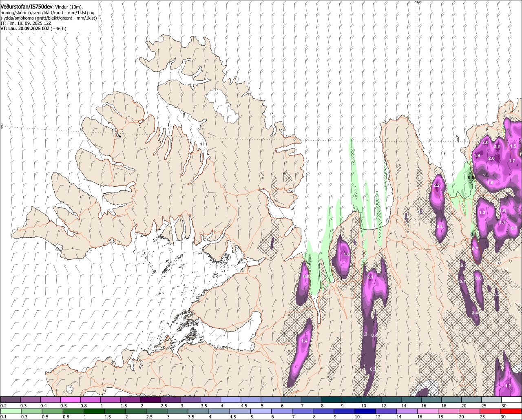Viewport: 522px width, 420px height.
Task: Click the 'Veðurstofan/IS750dev' title text
Action: (27, 7)
